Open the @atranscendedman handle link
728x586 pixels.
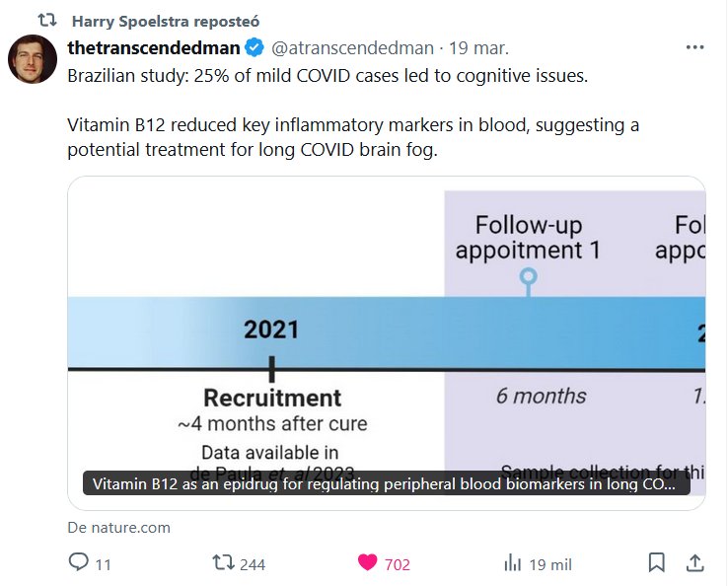coord(352,47)
